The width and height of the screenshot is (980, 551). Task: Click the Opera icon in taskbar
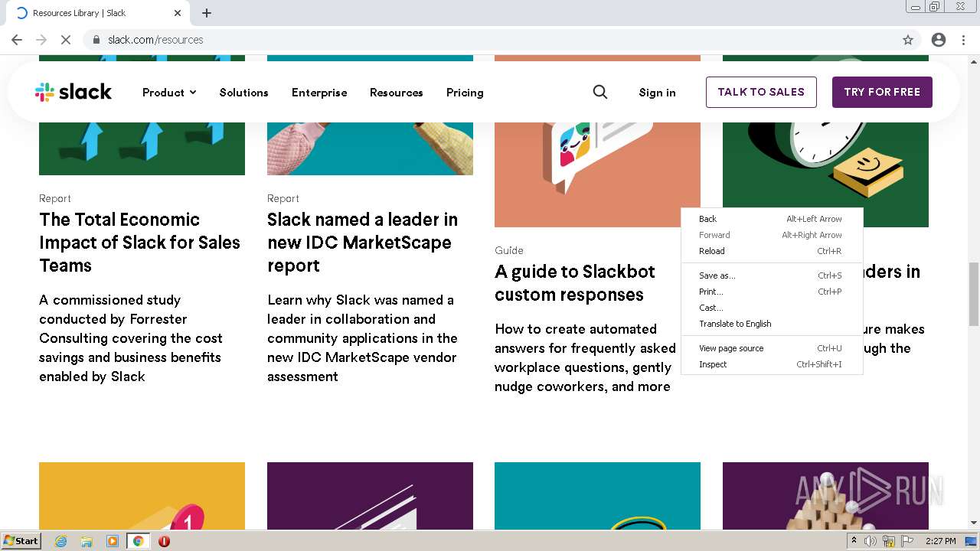pyautogui.click(x=164, y=541)
